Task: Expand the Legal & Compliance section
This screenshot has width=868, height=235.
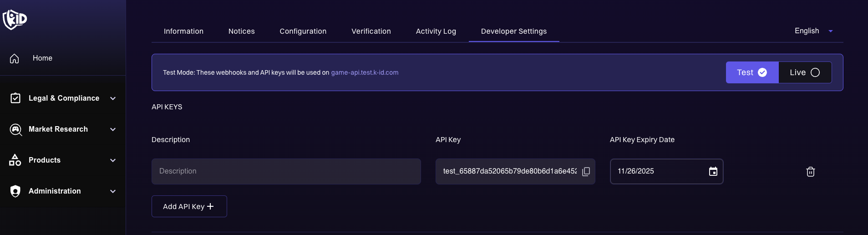Action: 113,98
